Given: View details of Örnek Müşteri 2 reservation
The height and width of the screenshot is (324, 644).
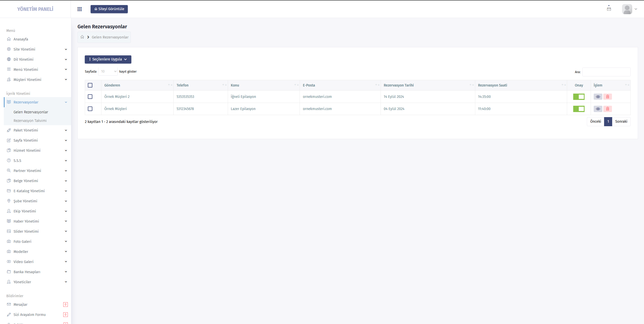Looking at the screenshot, I should [598, 97].
